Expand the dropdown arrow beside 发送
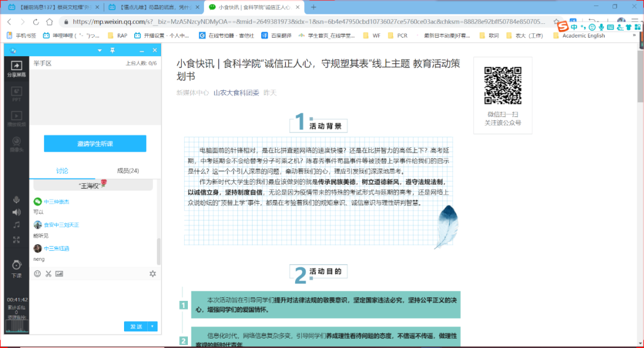 153,327
